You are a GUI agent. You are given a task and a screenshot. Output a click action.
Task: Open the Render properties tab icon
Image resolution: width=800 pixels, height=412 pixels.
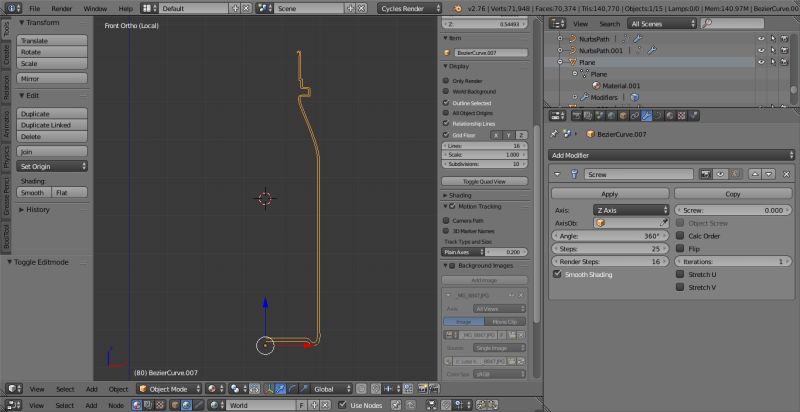pyautogui.click(x=577, y=116)
